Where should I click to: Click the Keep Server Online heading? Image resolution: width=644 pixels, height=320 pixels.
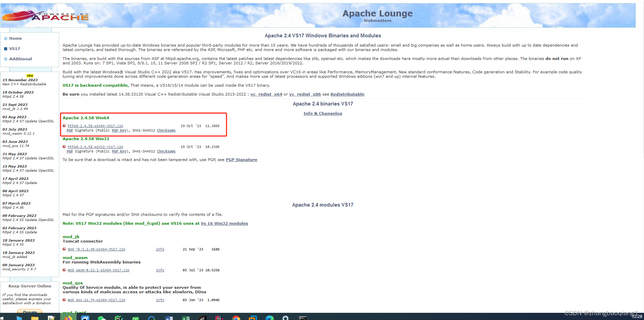click(30, 286)
